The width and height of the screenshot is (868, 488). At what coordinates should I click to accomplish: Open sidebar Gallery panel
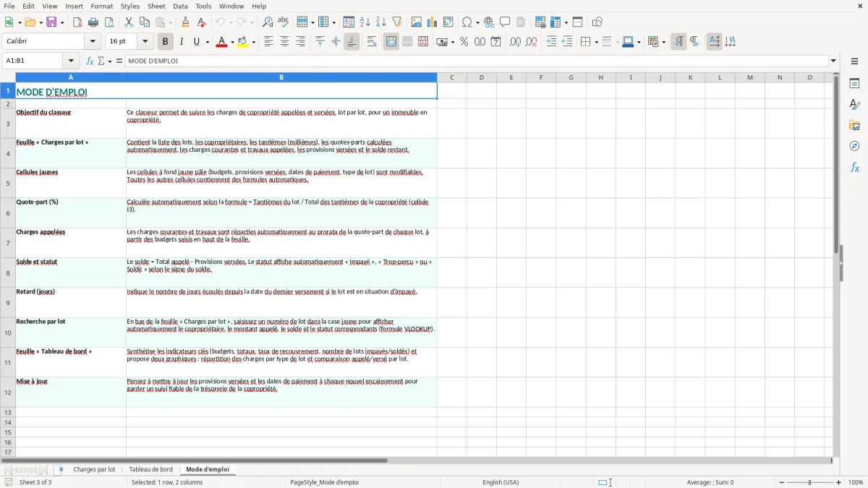coord(854,125)
